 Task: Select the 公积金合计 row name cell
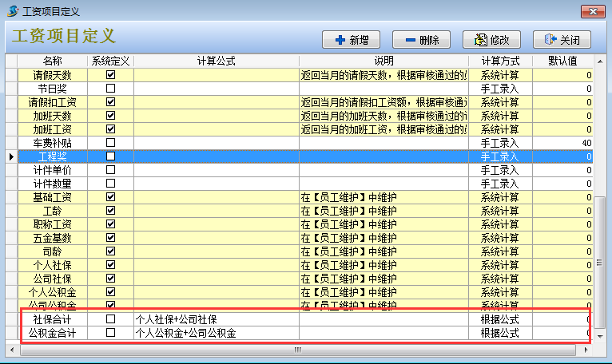point(53,333)
